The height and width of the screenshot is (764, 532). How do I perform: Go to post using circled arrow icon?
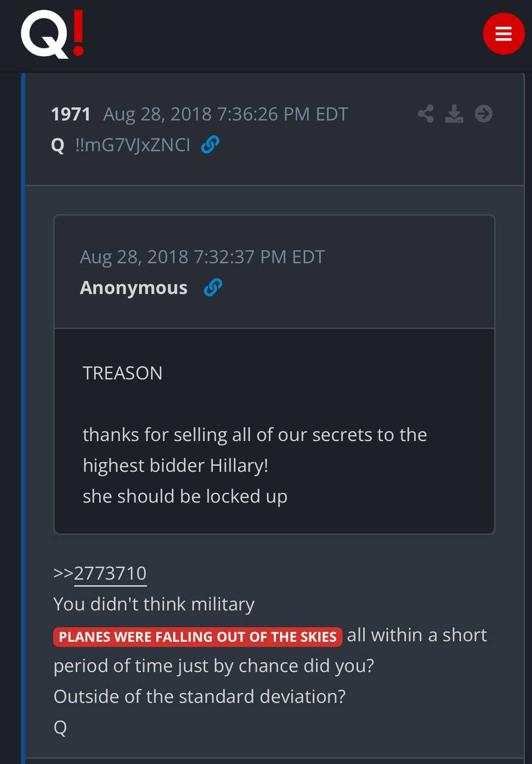tap(484, 113)
